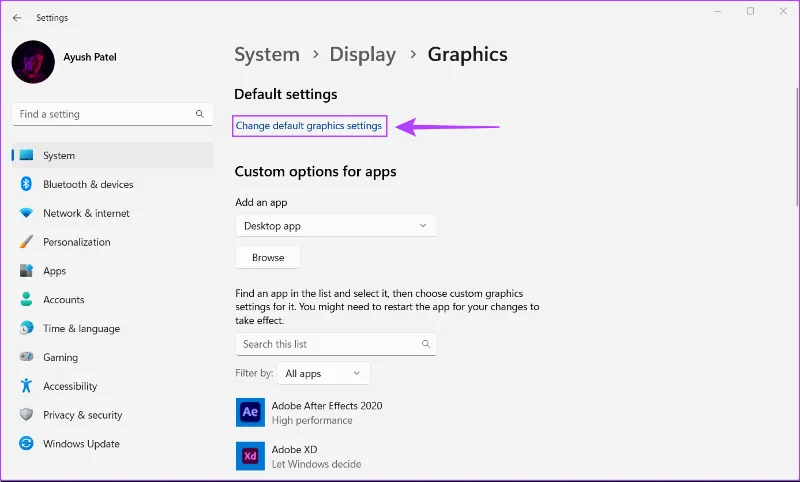The height and width of the screenshot is (482, 800).
Task: Click the Adobe XD app icon
Action: tap(250, 456)
